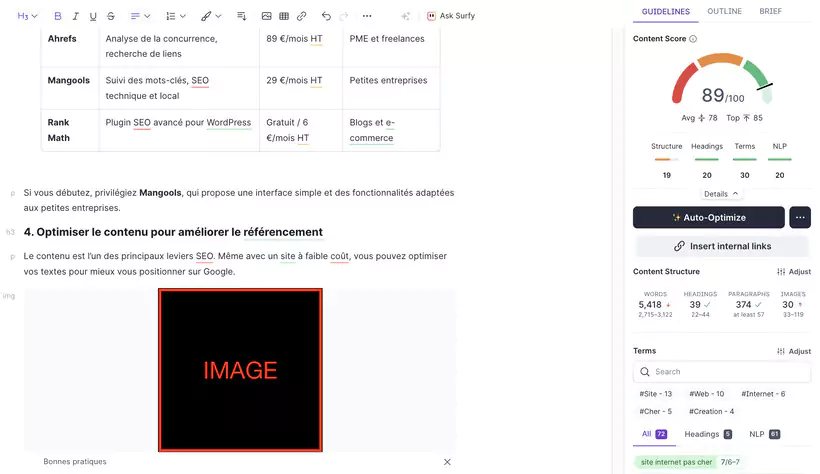Screen dimensions: 820x474
Task: Open the H3 heading style dropdown
Action: point(27,16)
